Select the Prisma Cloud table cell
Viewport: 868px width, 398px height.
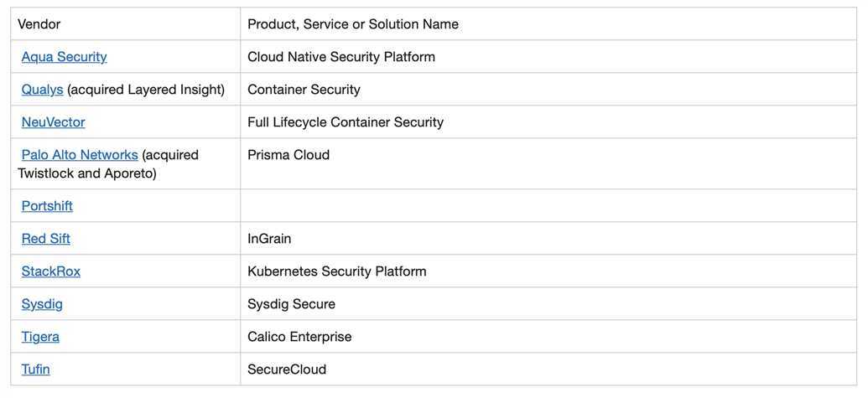tap(548, 163)
